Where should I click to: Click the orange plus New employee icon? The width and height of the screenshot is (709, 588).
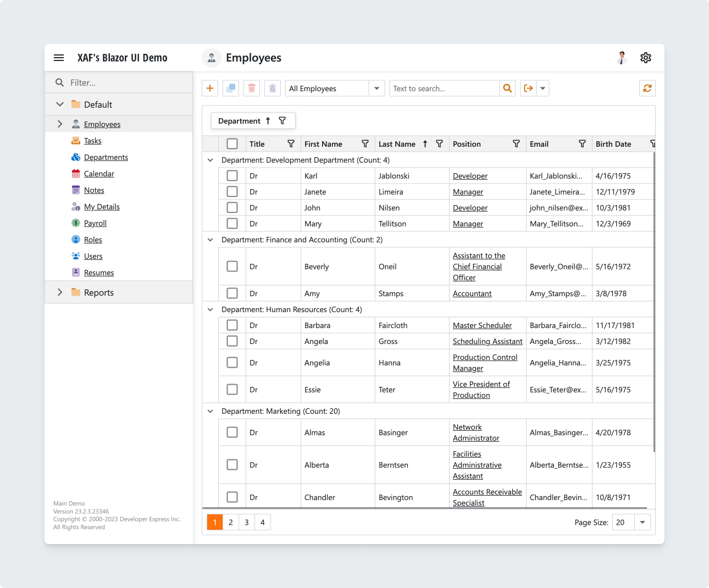click(210, 88)
